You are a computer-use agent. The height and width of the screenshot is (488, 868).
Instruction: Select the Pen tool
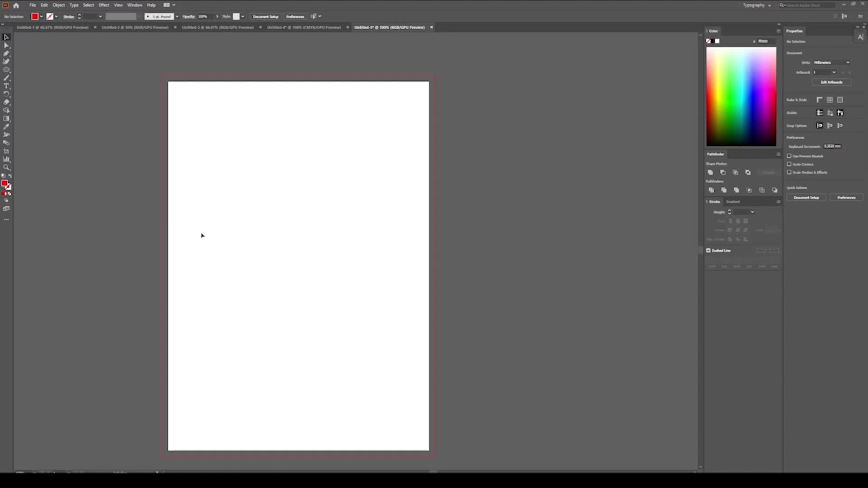pyautogui.click(x=6, y=53)
